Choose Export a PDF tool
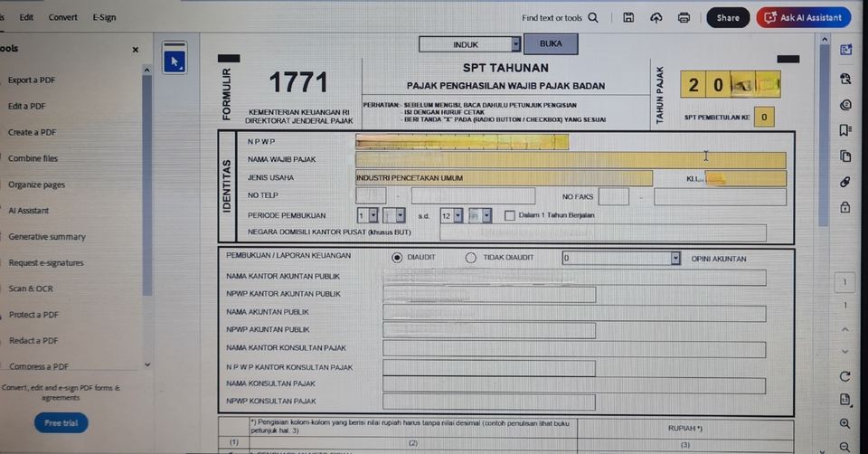The image size is (868, 454). coord(32,80)
